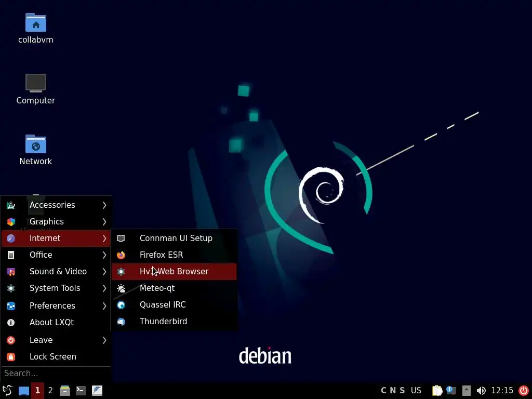Screen dimensions: 532x399
Task: Click the Caps Lock C indicator
Action: pyautogui.click(x=384, y=391)
